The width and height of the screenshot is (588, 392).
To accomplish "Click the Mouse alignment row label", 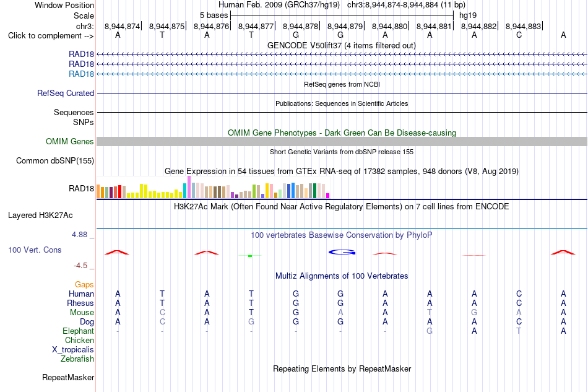I will click(82, 313).
